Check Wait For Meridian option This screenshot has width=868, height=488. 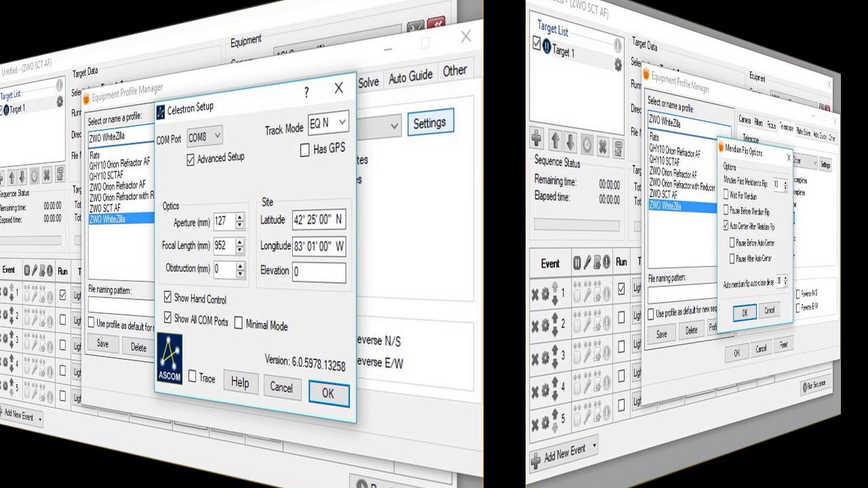[x=726, y=195]
